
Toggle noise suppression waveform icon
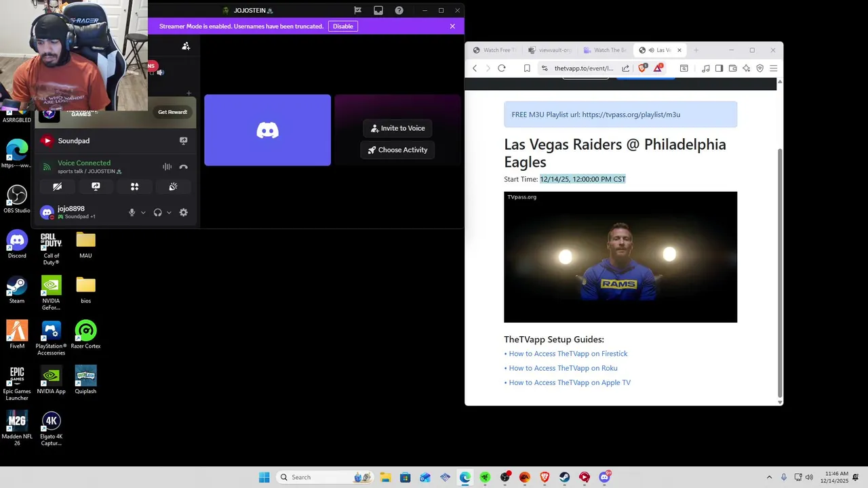click(167, 167)
